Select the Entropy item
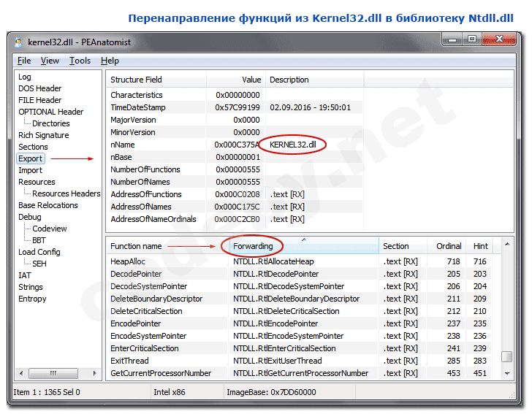 pyautogui.click(x=32, y=299)
